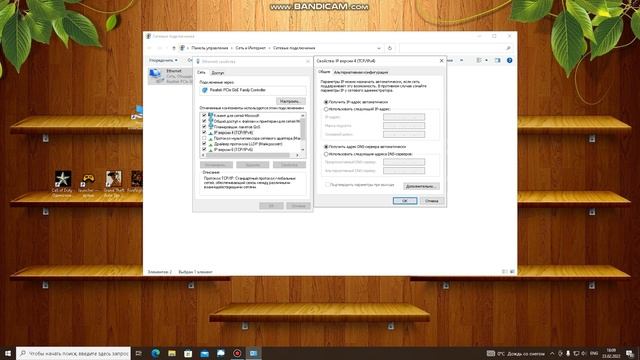
Task: Select 'Obtain DNS server address automatically' radio
Action: (326, 147)
